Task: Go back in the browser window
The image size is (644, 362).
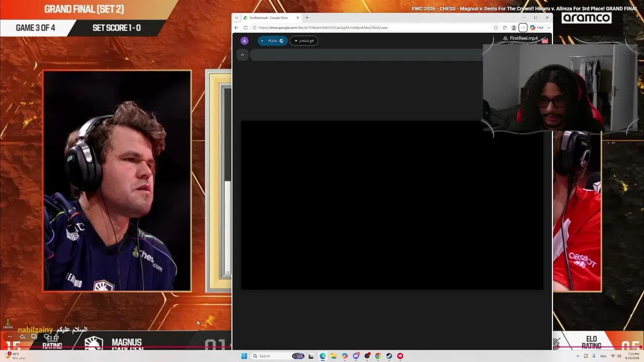Action: tap(236, 28)
